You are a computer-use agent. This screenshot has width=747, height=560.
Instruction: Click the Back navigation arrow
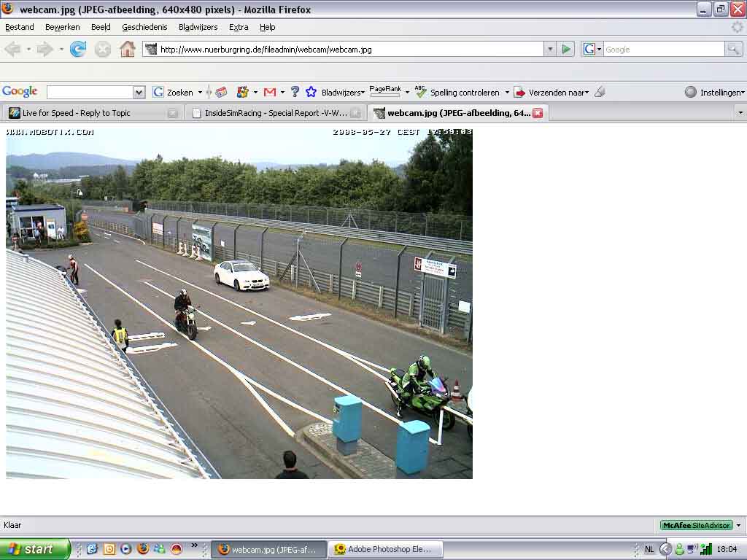point(13,49)
